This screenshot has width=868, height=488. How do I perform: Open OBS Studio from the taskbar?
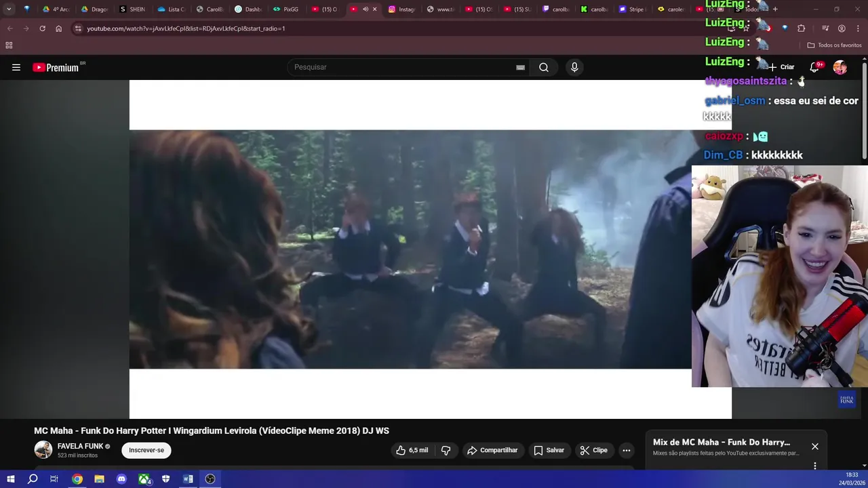click(x=210, y=479)
